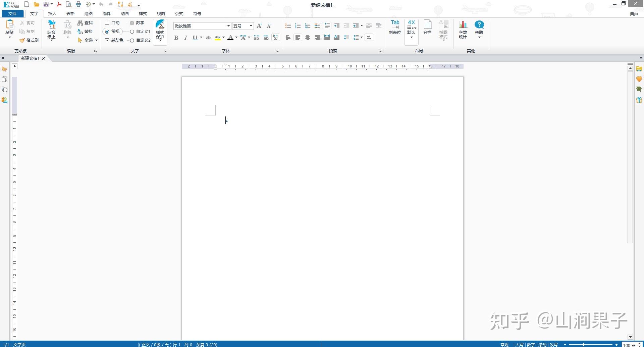The width and height of the screenshot is (644, 347).
Task: Click the 制表位 Tab icon
Action: pos(395,27)
